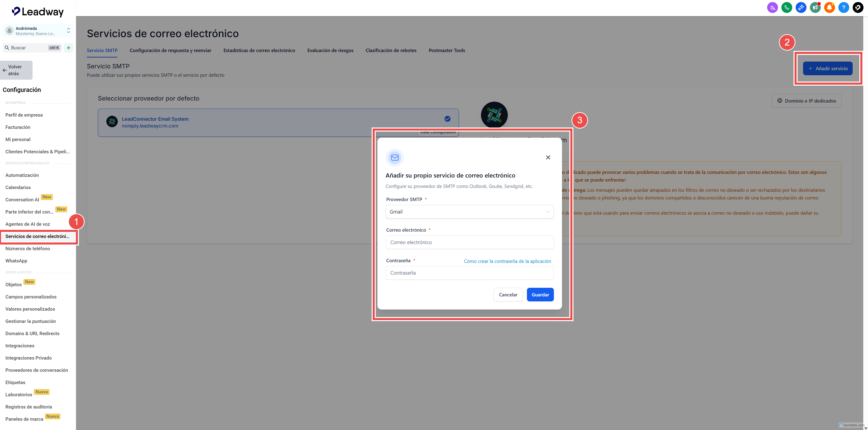Click Cómo crear la contraseña de la aplicación
This screenshot has height=430, width=868.
[x=507, y=261]
